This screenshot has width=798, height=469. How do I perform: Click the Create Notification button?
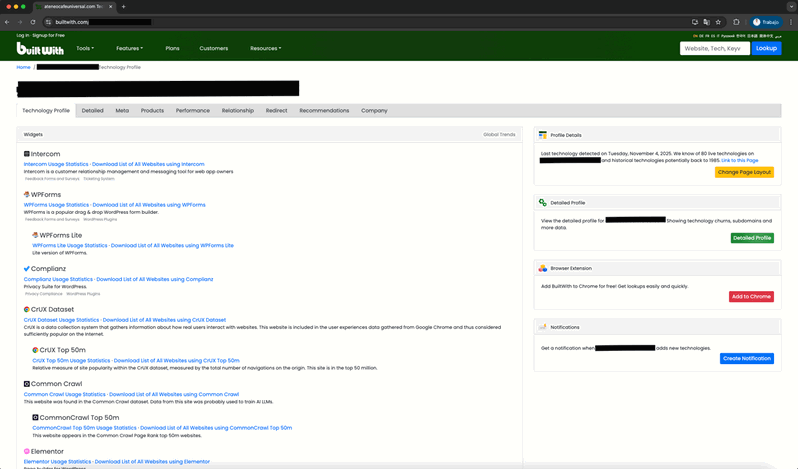point(747,358)
